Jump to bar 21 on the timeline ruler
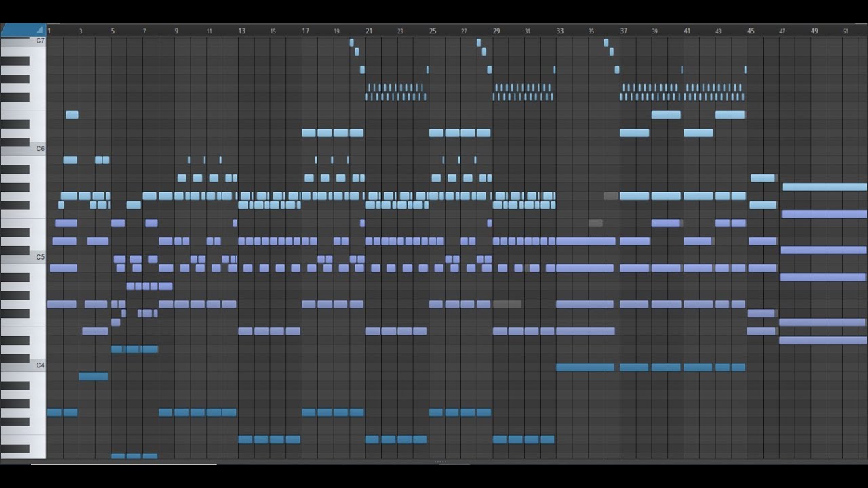The height and width of the screenshot is (488, 868). click(x=369, y=30)
